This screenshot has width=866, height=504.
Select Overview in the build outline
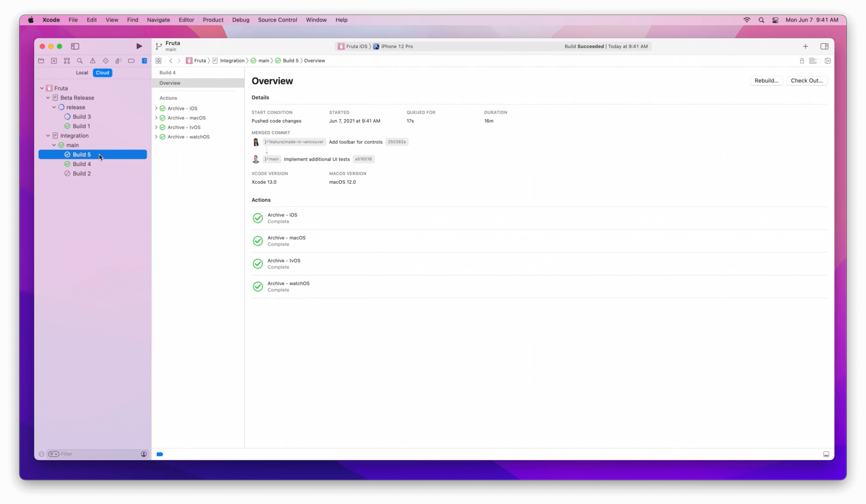click(x=198, y=83)
